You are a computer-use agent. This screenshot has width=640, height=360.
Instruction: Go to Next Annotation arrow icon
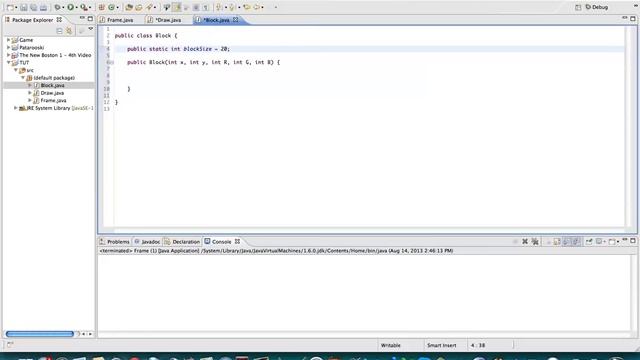pos(219,7)
